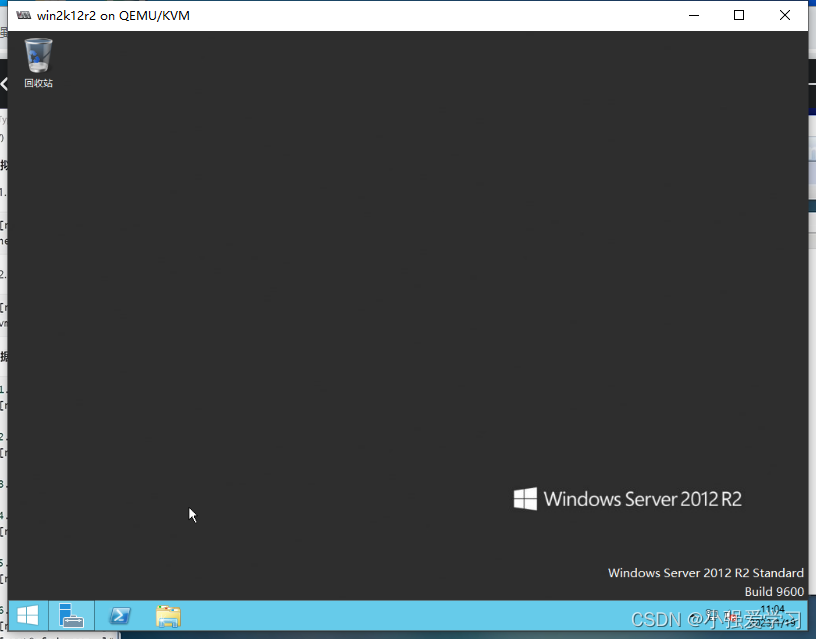Click the left-edge chevron of the background window
The height and width of the screenshot is (639, 816).
coord(3,86)
